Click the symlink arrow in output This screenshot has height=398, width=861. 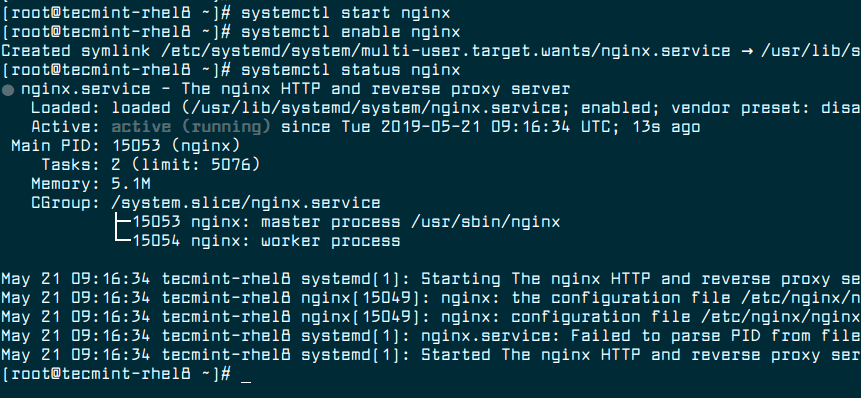tap(746, 52)
